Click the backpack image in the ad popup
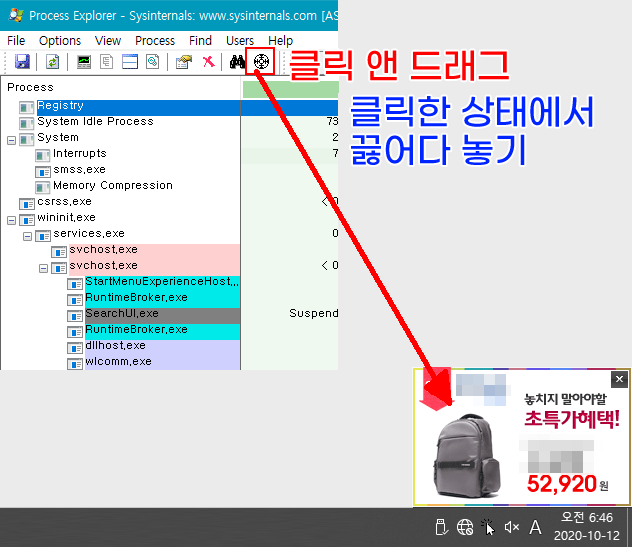 pyautogui.click(x=468, y=455)
